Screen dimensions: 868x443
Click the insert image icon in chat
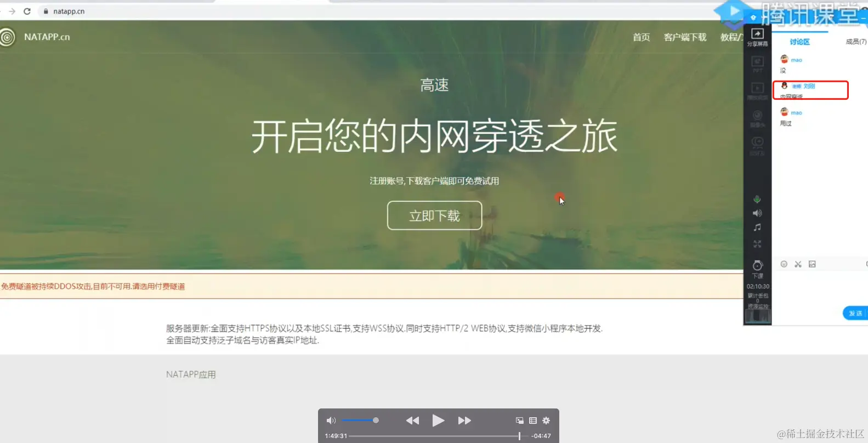pos(813,264)
